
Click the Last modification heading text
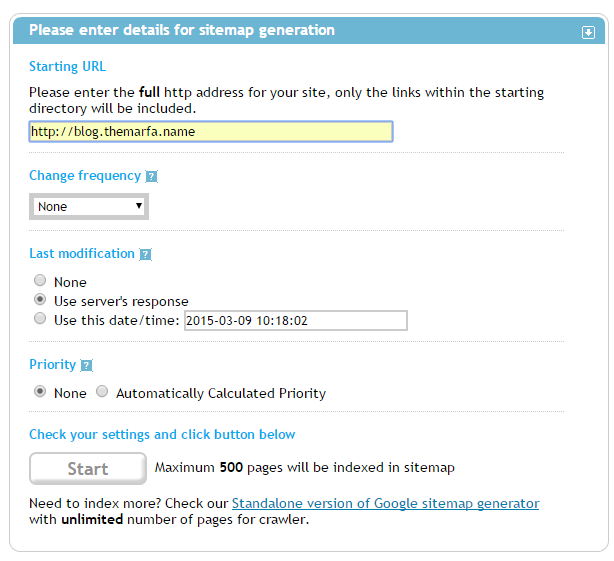pos(82,254)
